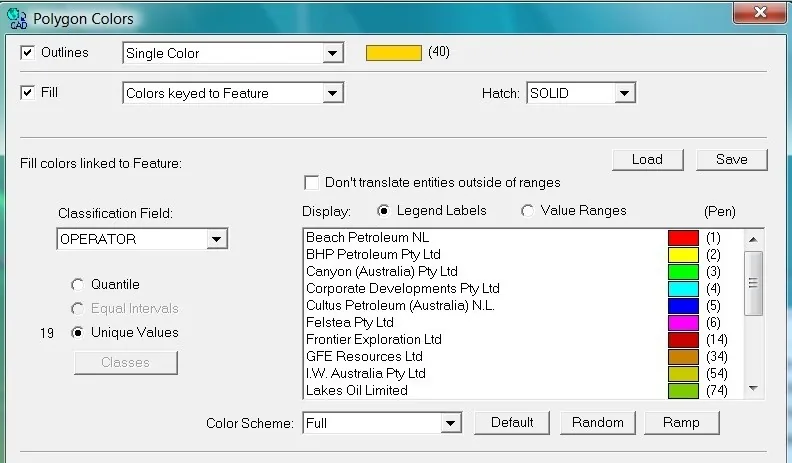
Task: Select BHP Petroleum Pty Ltd legend label
Action: point(373,254)
